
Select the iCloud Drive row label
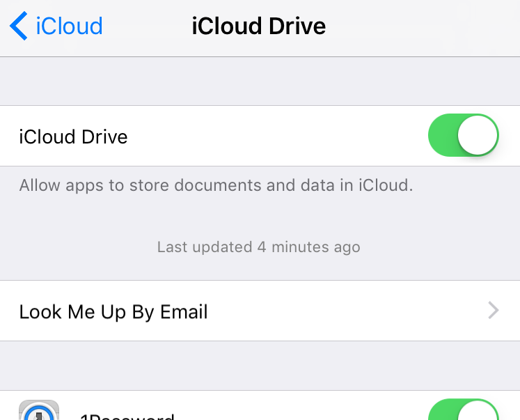coord(73,137)
